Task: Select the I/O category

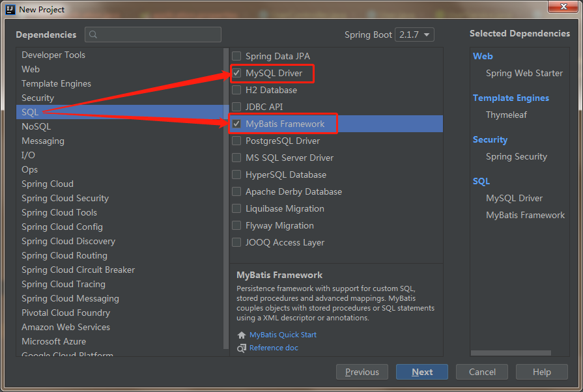Action: (120, 155)
